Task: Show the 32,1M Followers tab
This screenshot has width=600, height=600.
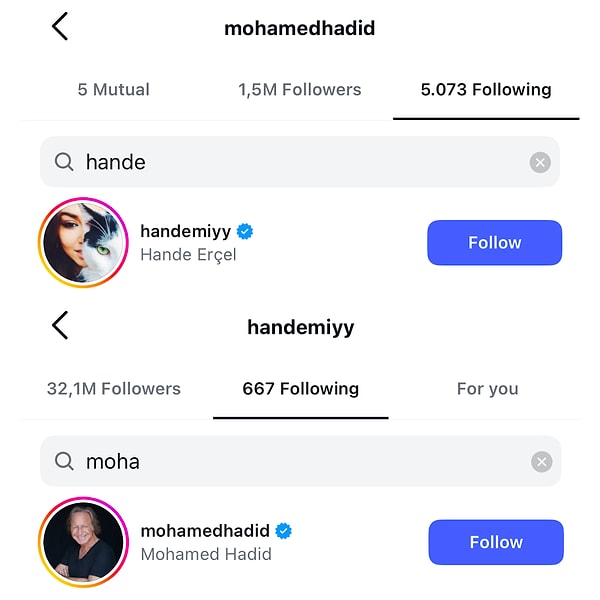Action: [x=114, y=389]
